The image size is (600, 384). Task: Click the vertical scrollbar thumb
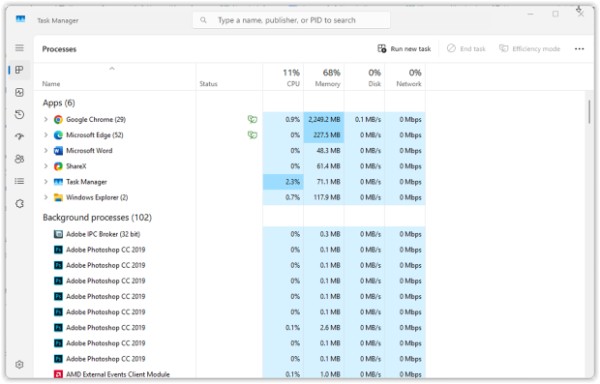click(590, 112)
